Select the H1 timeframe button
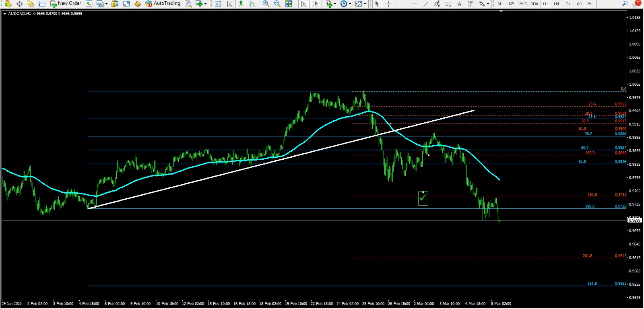 point(545,4)
